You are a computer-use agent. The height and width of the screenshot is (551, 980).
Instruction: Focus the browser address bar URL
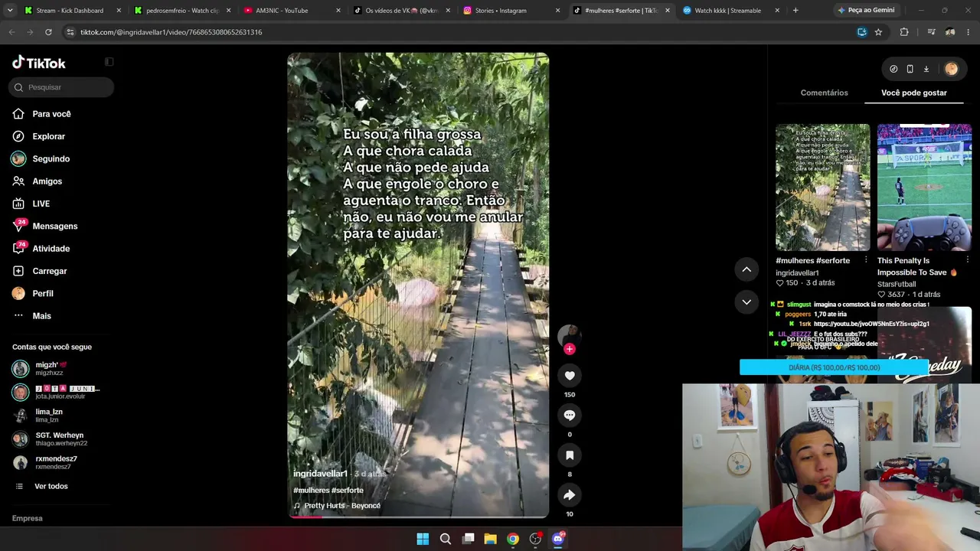171,32
